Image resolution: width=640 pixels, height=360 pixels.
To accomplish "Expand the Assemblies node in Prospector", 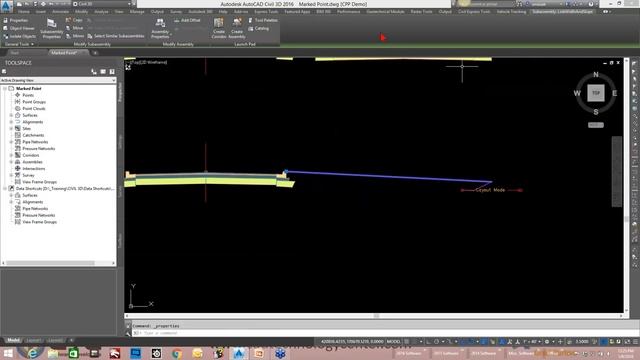I will click(11, 162).
